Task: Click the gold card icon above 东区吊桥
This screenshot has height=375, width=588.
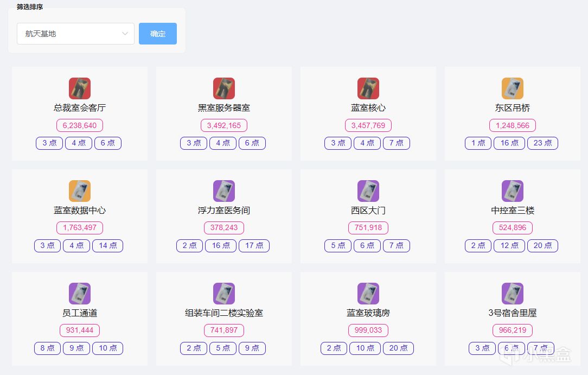Action: pos(513,88)
